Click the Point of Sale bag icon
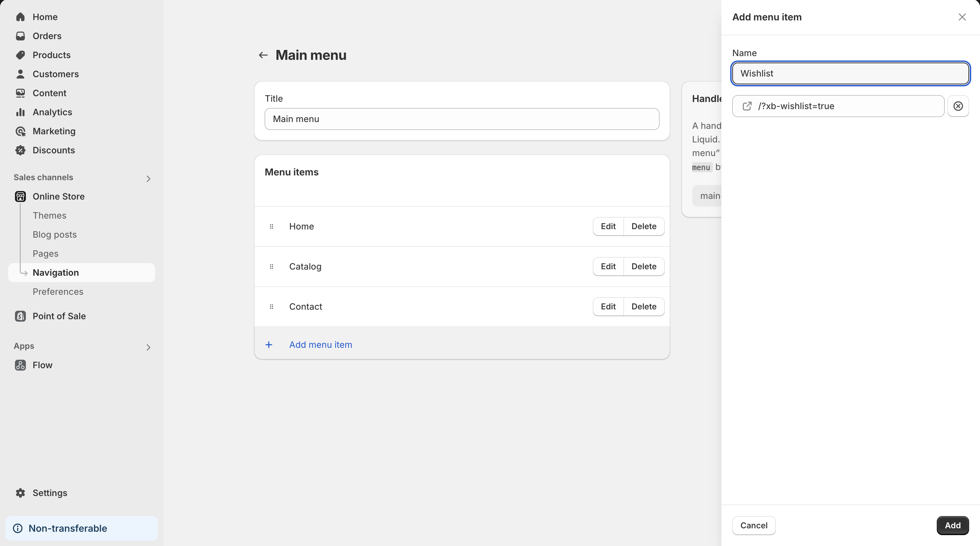980x546 pixels. pos(20,316)
